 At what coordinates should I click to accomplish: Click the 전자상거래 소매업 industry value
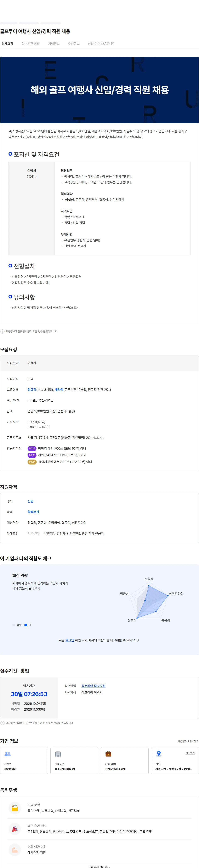115,769
